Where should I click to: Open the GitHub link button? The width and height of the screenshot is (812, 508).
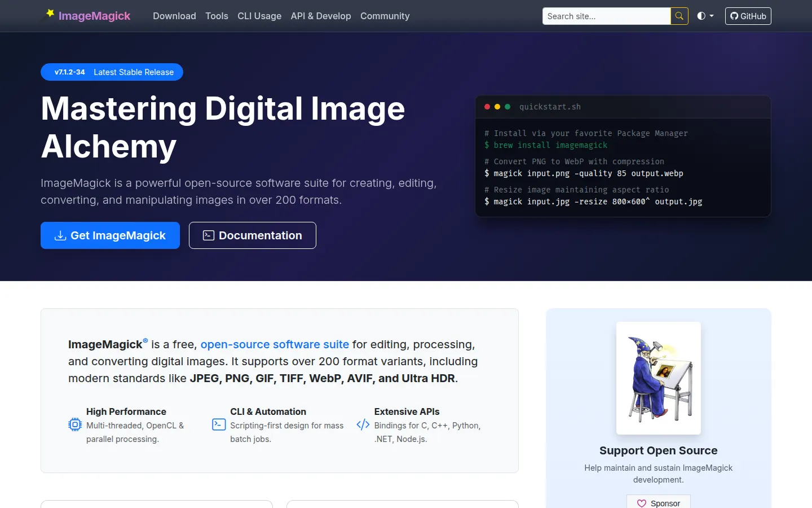(x=748, y=16)
